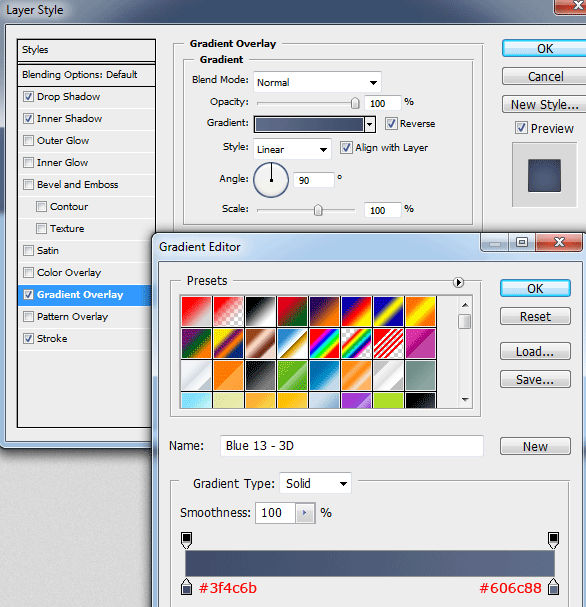
Task: Choose the red to green gradient preset
Action: tap(292, 311)
